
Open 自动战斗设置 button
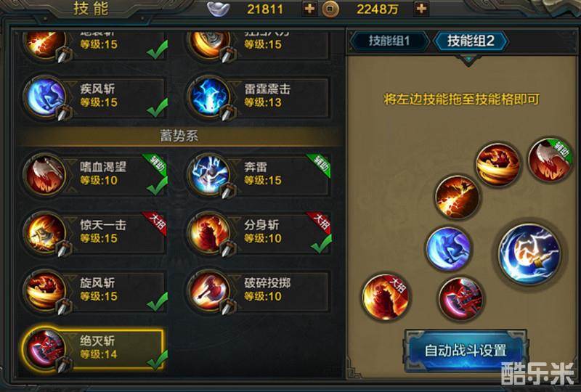(x=466, y=351)
